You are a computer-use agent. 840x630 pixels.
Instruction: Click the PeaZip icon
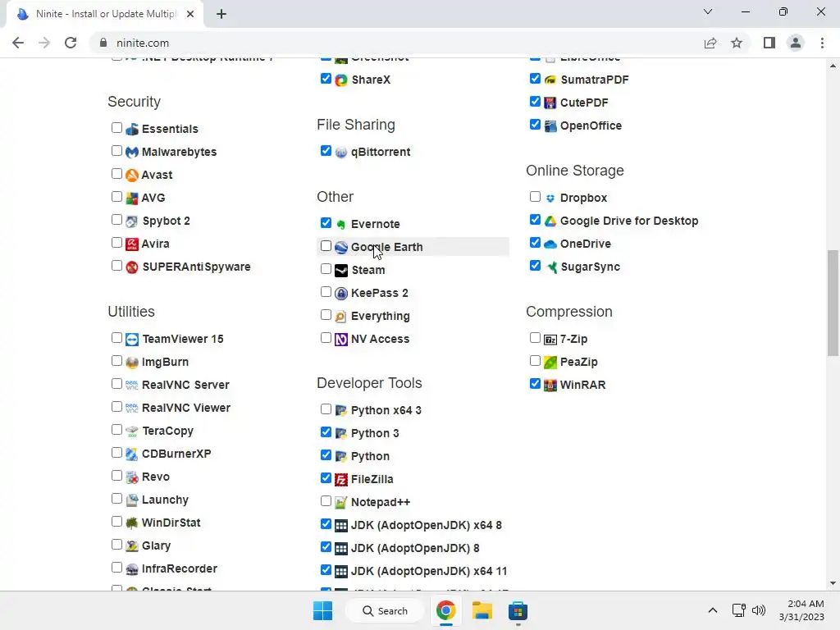tap(550, 362)
